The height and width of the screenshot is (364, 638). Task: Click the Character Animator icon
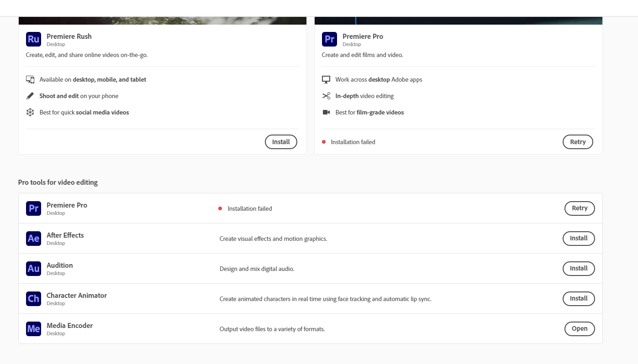[x=33, y=298]
